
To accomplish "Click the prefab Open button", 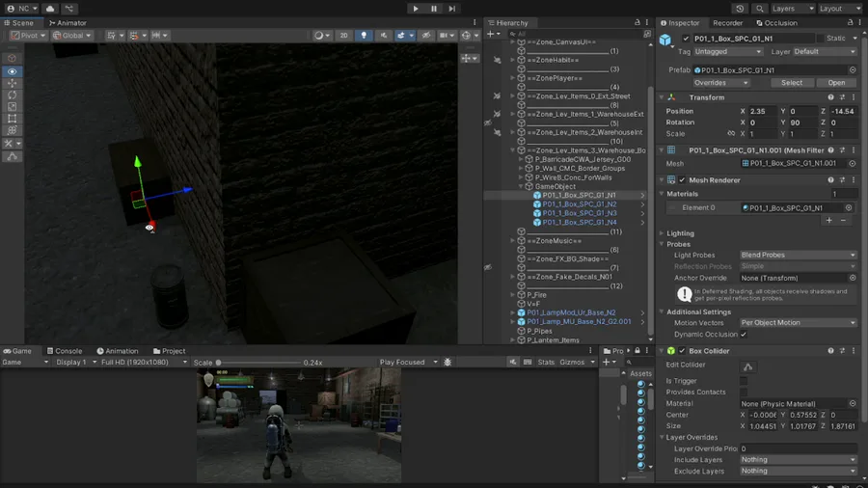I will (836, 83).
